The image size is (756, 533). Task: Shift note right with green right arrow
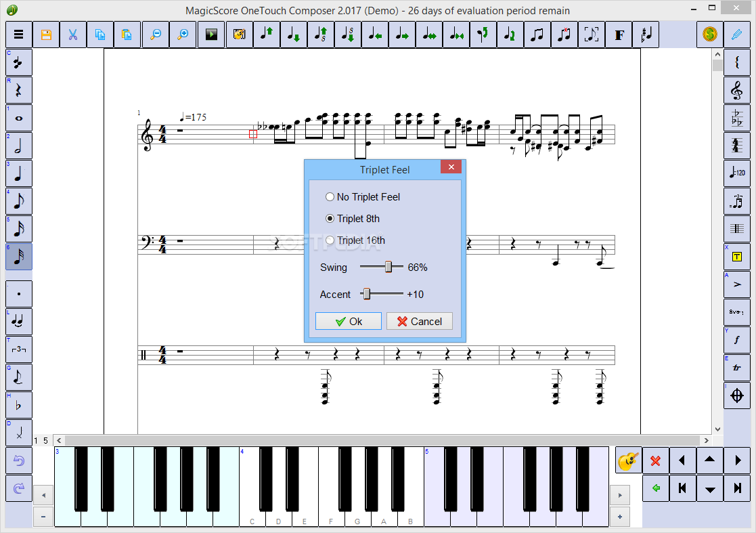click(x=401, y=35)
